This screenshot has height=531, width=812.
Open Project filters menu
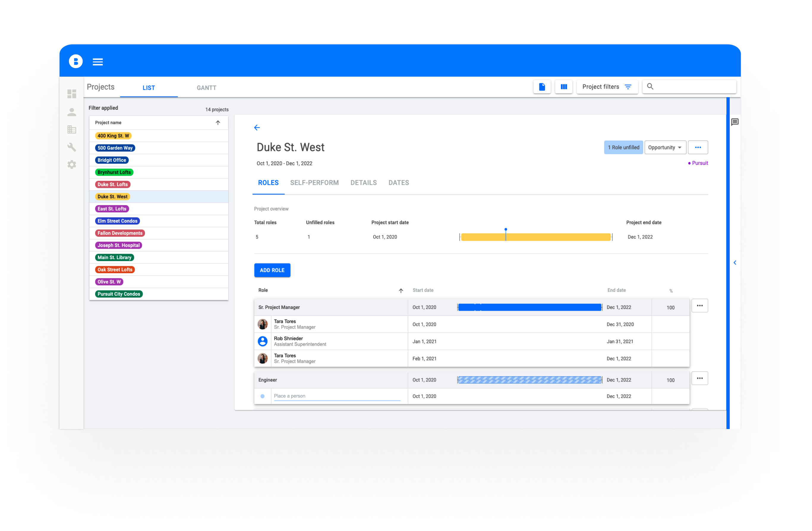tap(607, 87)
